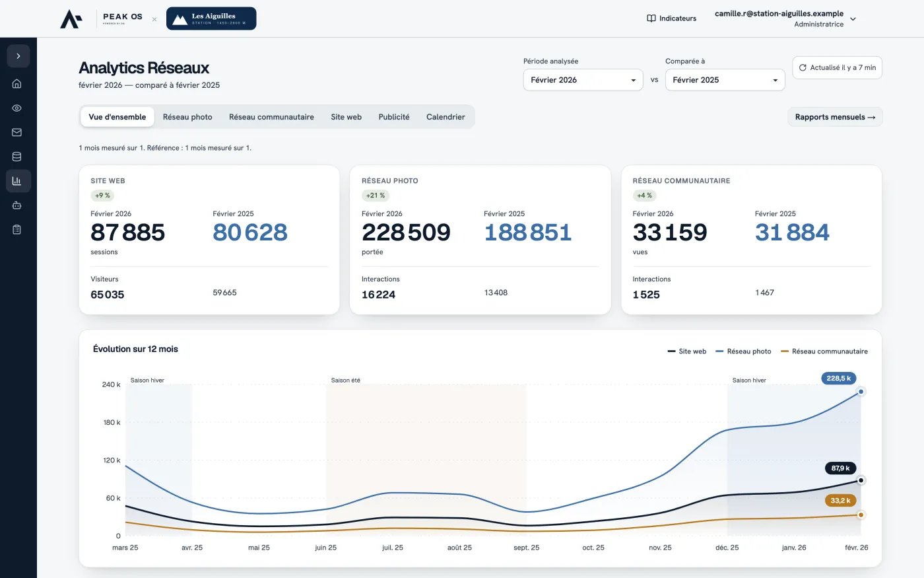
Task: Open the mail icon in sidebar
Action: click(x=17, y=132)
